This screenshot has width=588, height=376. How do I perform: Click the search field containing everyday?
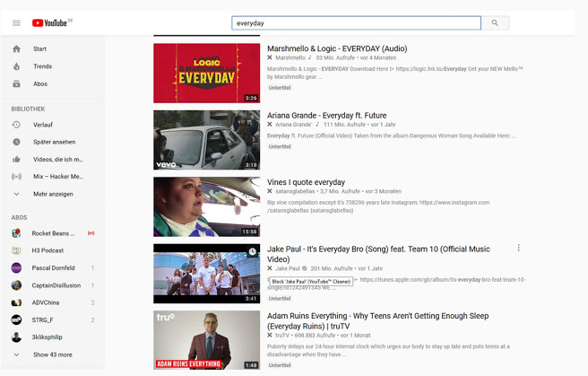tap(356, 23)
